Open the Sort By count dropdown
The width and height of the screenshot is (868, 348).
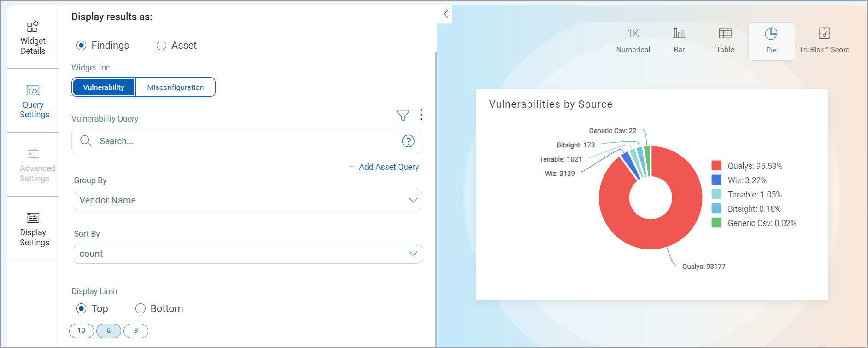tap(247, 254)
